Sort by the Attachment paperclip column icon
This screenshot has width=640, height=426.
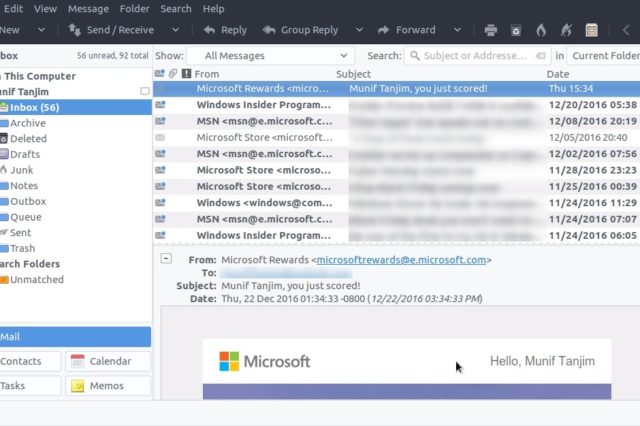tap(173, 73)
